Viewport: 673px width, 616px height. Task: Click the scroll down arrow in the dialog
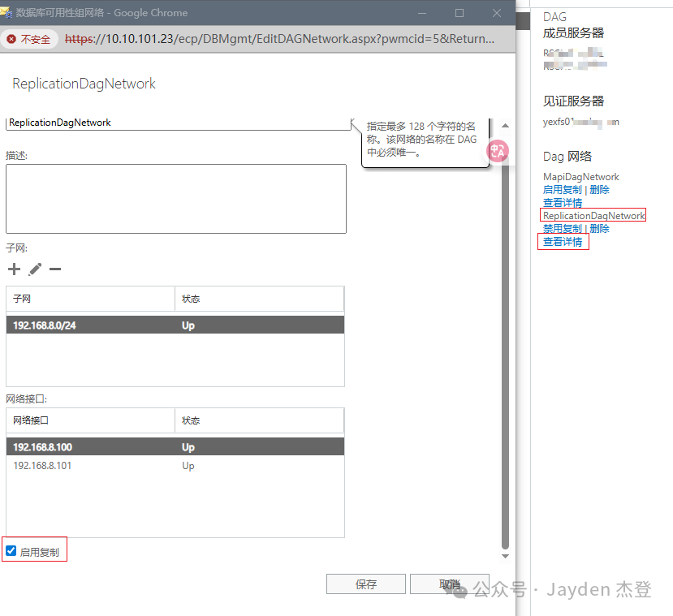pos(505,556)
